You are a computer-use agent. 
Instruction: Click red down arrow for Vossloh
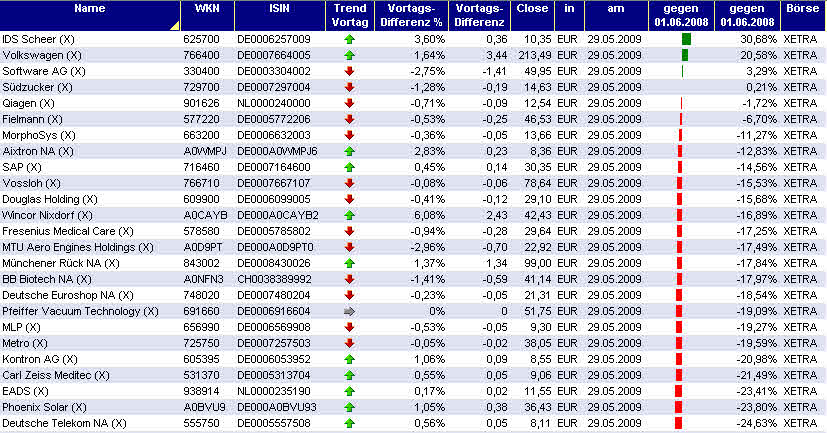tap(349, 183)
